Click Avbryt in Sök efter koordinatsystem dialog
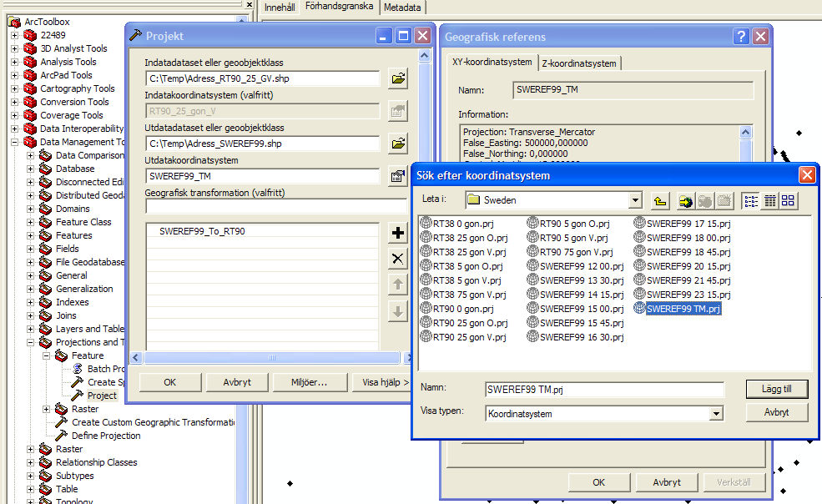 776,412
